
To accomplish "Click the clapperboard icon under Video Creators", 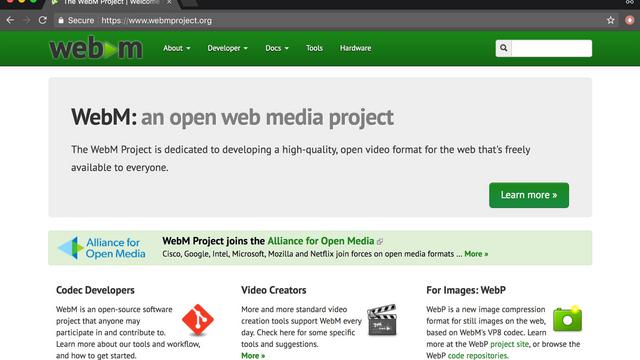I will pyautogui.click(x=382, y=320).
